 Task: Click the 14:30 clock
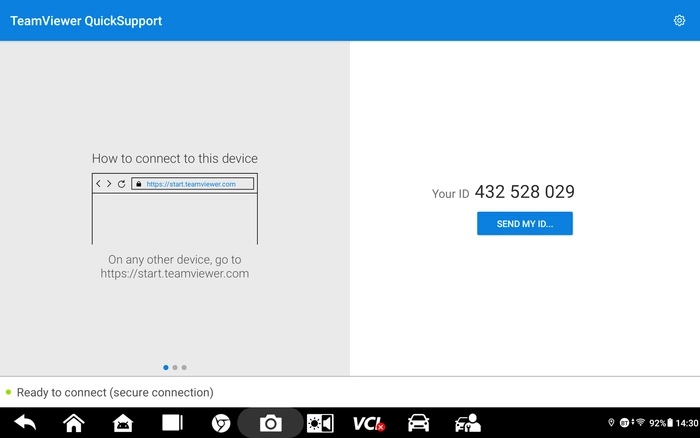[687, 423]
